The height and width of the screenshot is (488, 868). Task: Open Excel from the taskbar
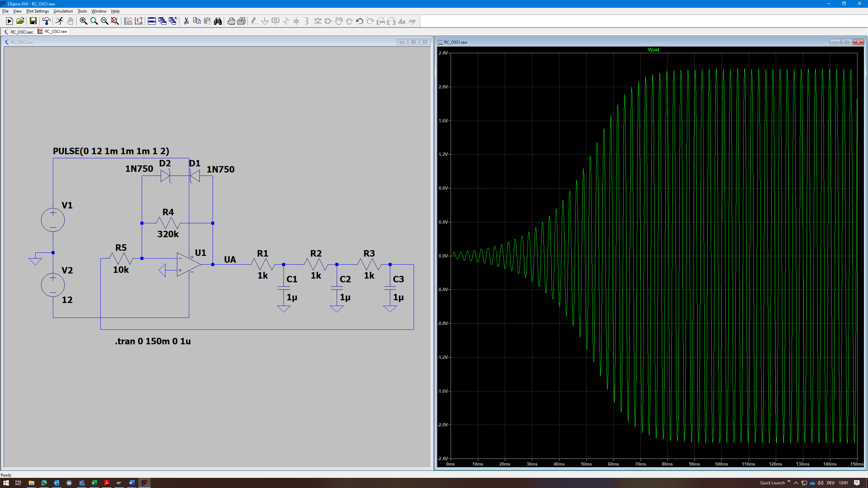point(94,483)
